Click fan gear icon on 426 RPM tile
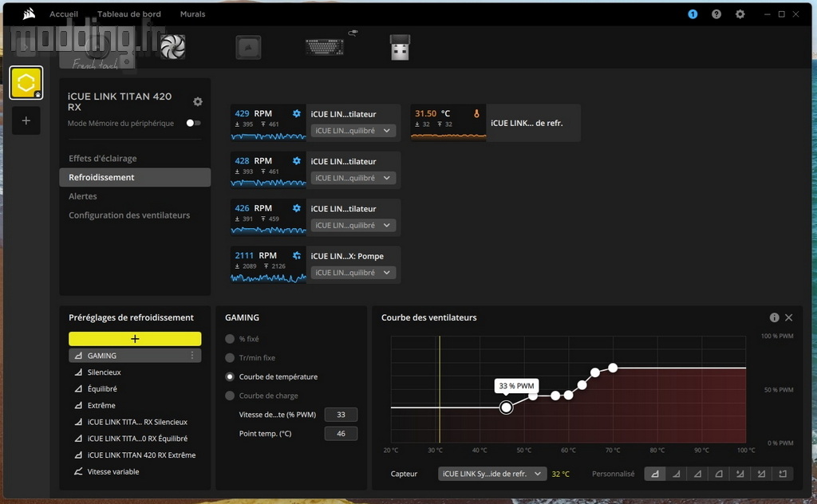 [x=297, y=208]
